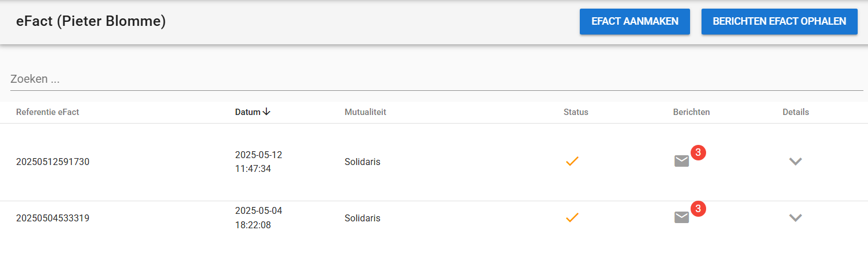Toggle the Datum sort direction arrow
The width and height of the screenshot is (868, 257).
[266, 112]
